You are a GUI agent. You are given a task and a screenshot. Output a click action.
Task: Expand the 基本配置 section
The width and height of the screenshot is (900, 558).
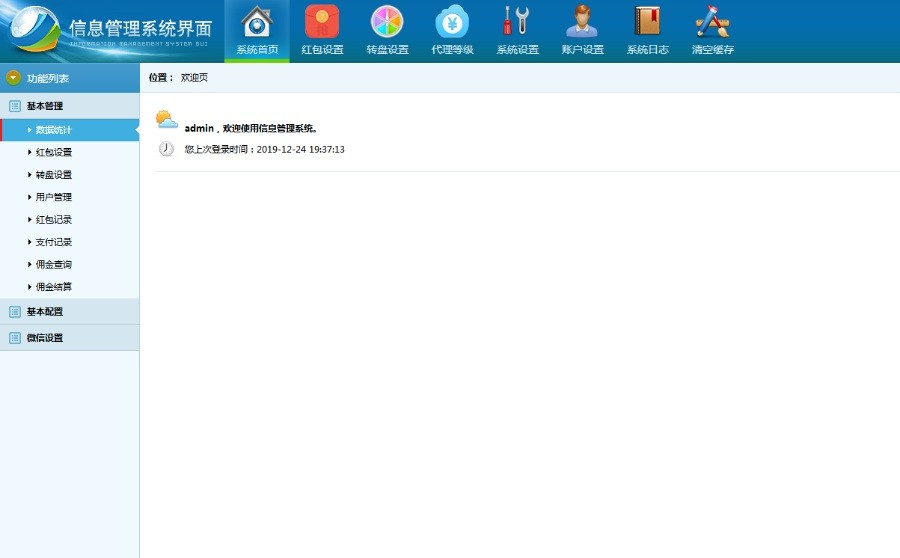(x=45, y=312)
